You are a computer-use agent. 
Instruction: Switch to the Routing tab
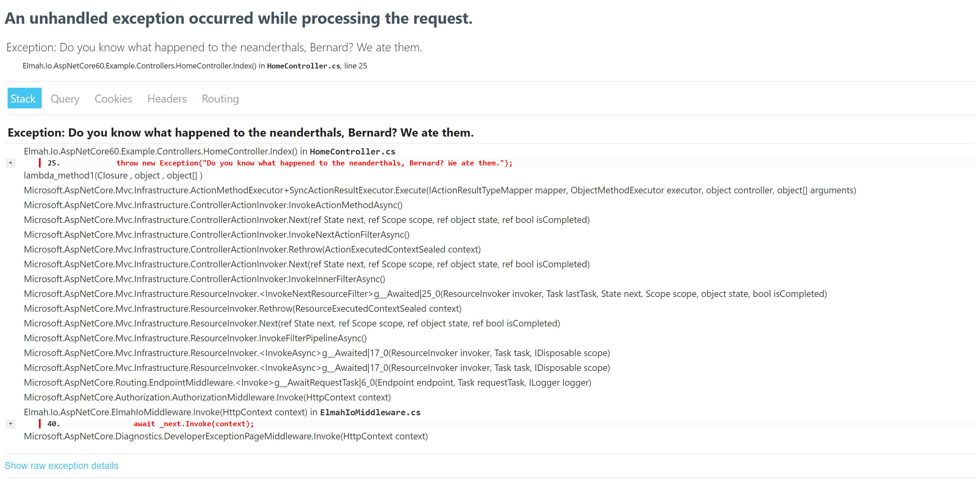click(220, 98)
